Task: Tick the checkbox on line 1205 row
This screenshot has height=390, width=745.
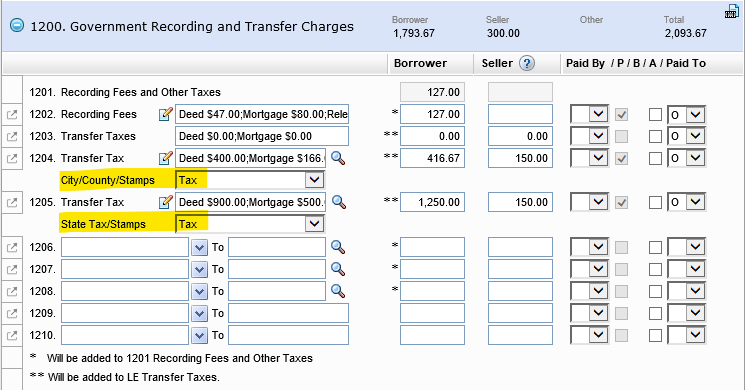Action: (655, 202)
